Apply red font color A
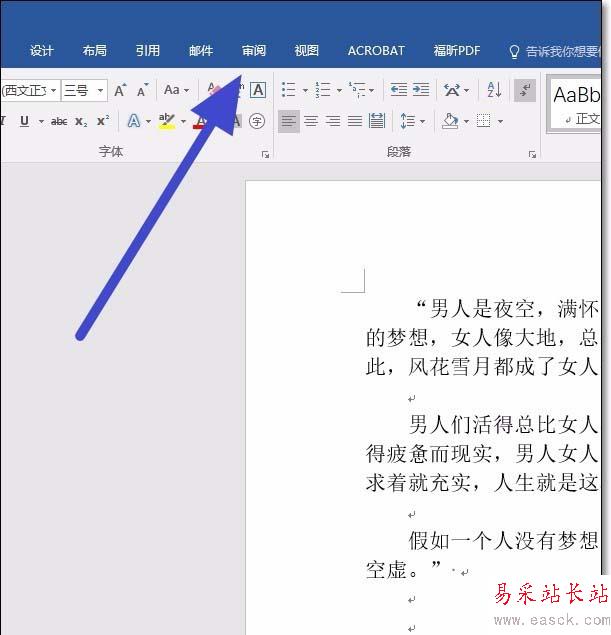The height and width of the screenshot is (635, 611). point(200,121)
